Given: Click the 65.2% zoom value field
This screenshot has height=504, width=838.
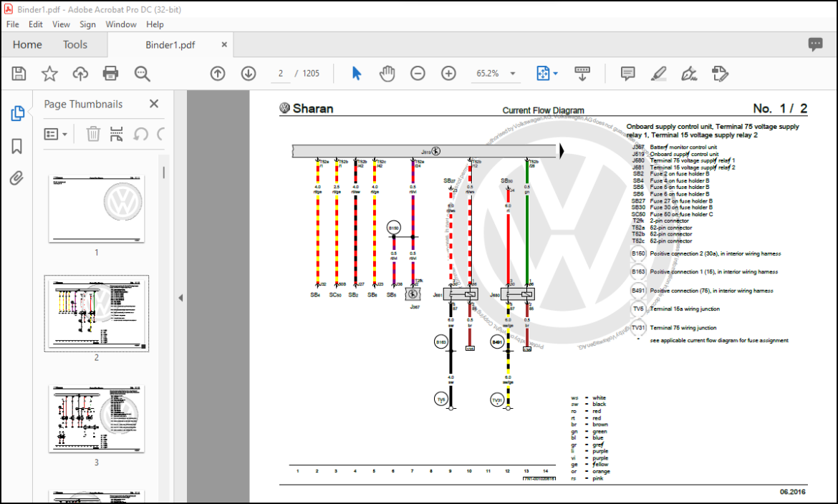Looking at the screenshot, I should click(488, 74).
